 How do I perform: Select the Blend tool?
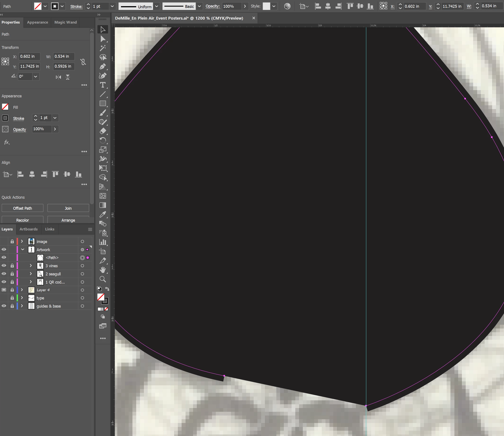103,224
